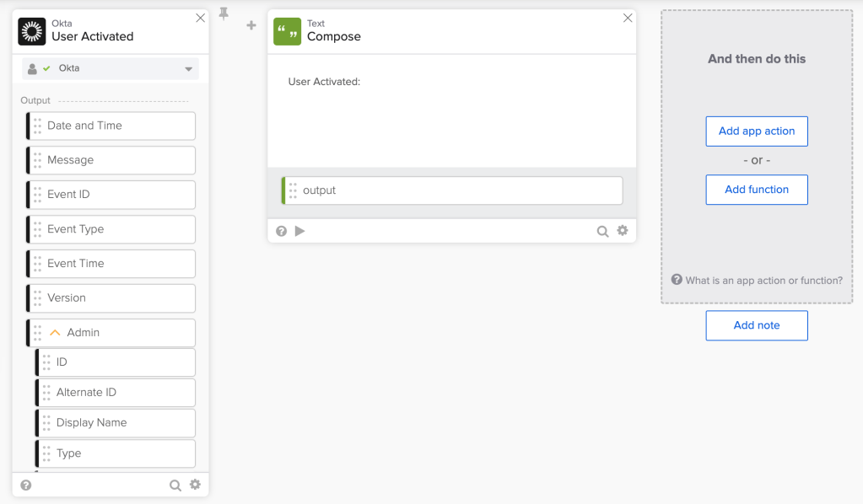This screenshot has width=863, height=504.
Task: Click the plus icon between cards
Action: click(x=251, y=25)
